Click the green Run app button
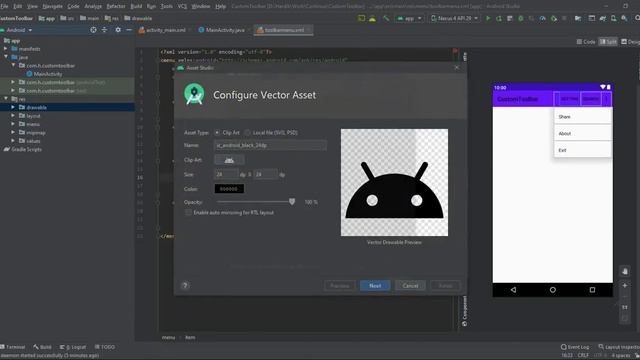The height and width of the screenshot is (360, 640). 488,18
